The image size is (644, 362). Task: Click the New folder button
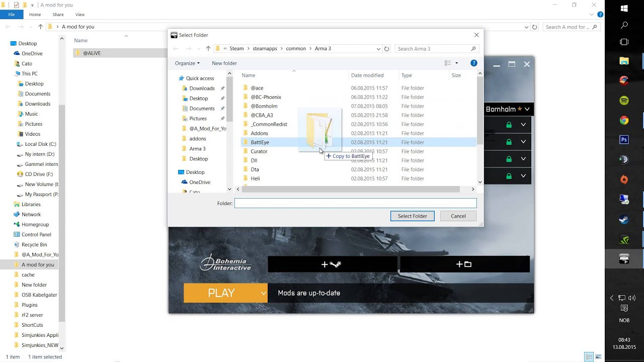click(224, 63)
